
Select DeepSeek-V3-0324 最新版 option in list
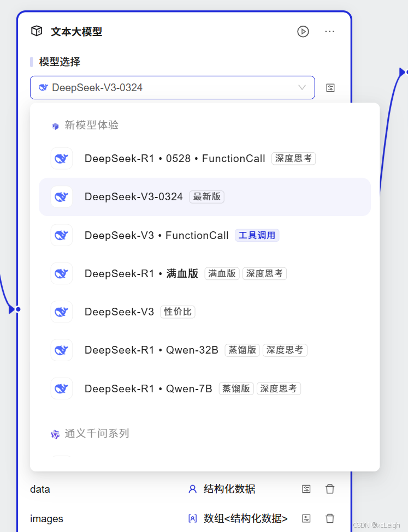coord(204,197)
